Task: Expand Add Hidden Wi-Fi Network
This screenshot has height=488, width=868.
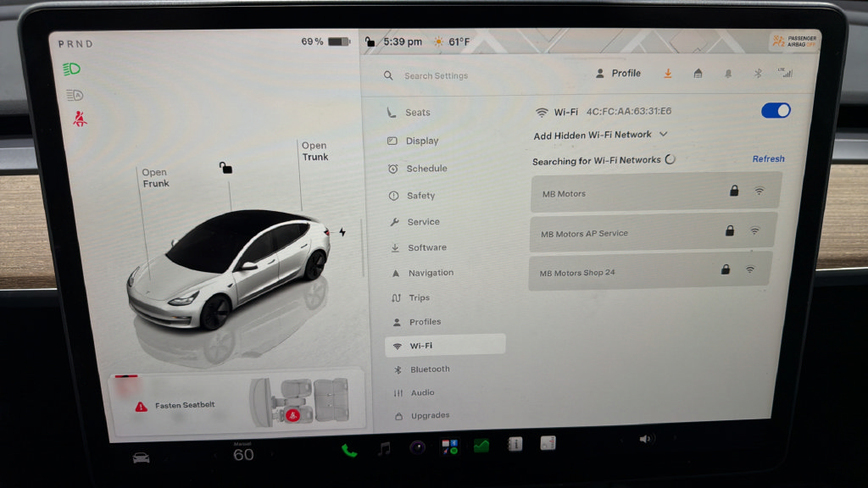Action: pyautogui.click(x=600, y=135)
